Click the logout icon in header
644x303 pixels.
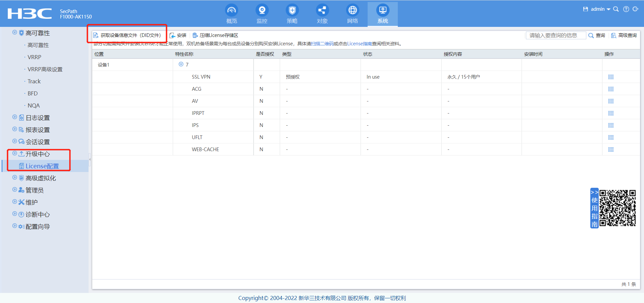pos(635,9)
